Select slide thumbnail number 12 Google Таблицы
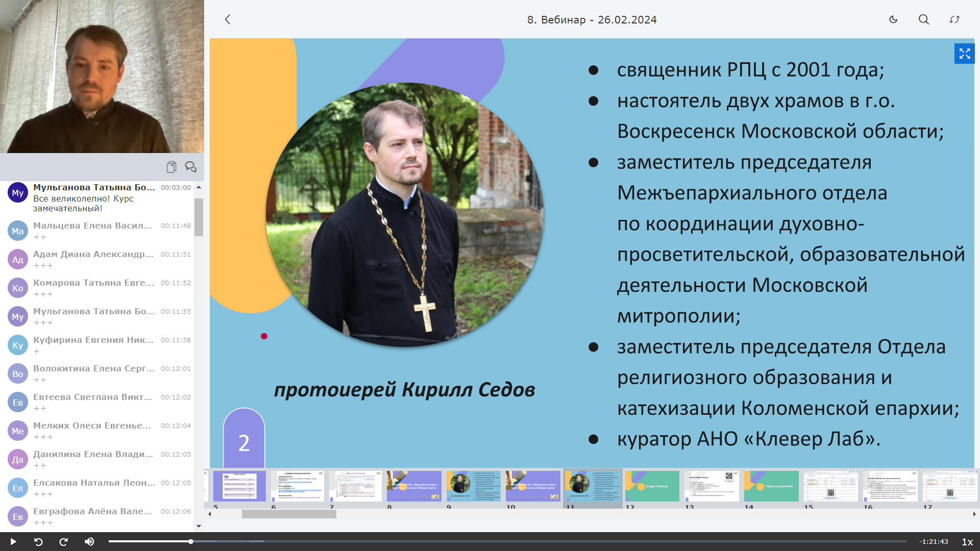 [652, 486]
